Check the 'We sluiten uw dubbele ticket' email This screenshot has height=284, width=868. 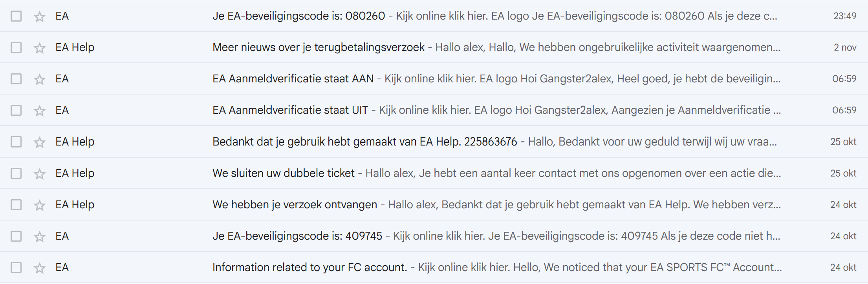16,173
